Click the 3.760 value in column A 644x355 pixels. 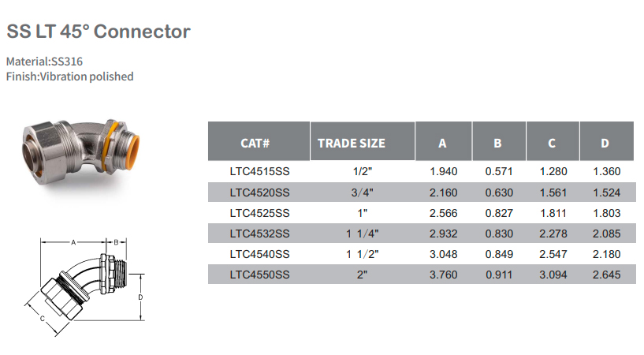(x=443, y=275)
